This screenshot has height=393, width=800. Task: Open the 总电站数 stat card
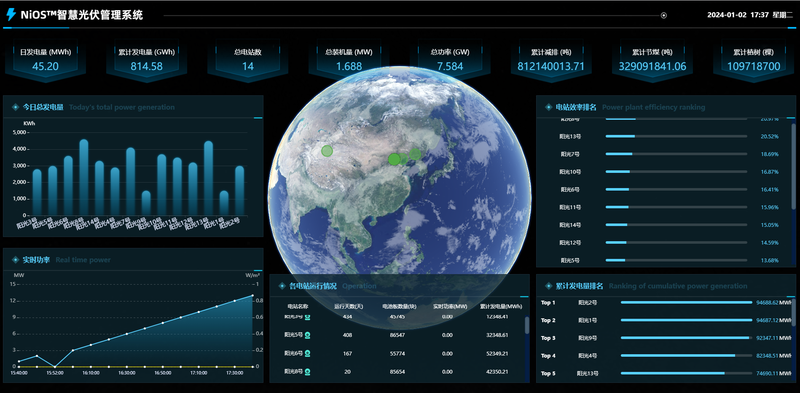247,60
